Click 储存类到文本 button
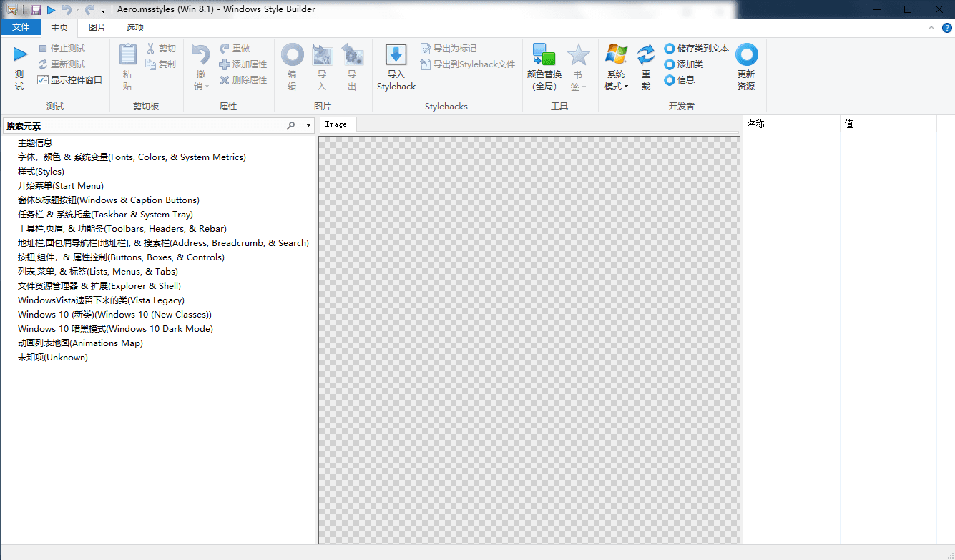 pos(697,49)
